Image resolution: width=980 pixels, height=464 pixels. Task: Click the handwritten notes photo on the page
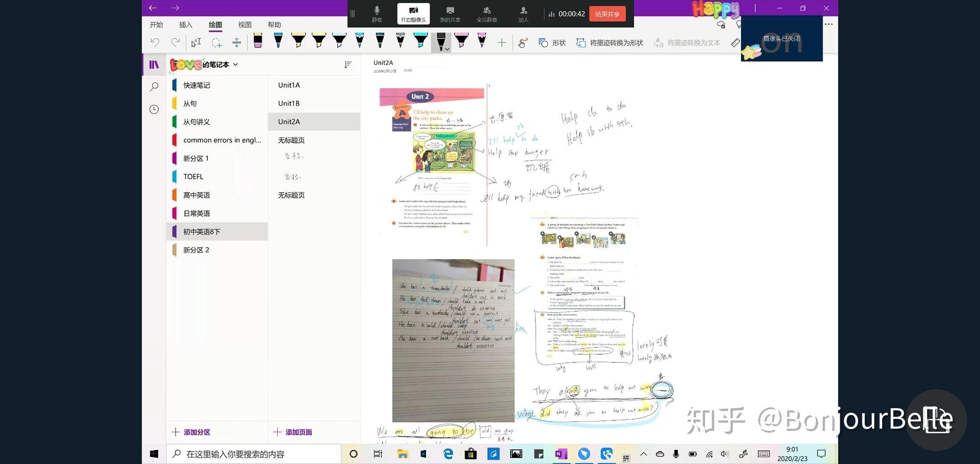453,340
